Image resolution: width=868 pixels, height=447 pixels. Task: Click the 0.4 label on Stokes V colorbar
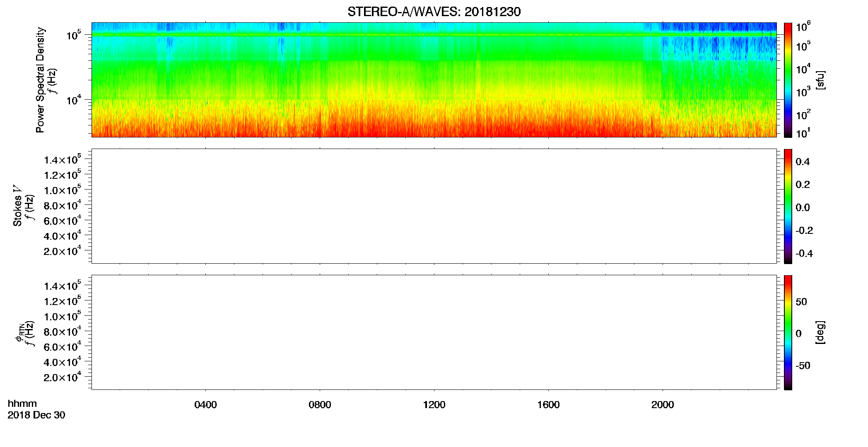click(803, 162)
